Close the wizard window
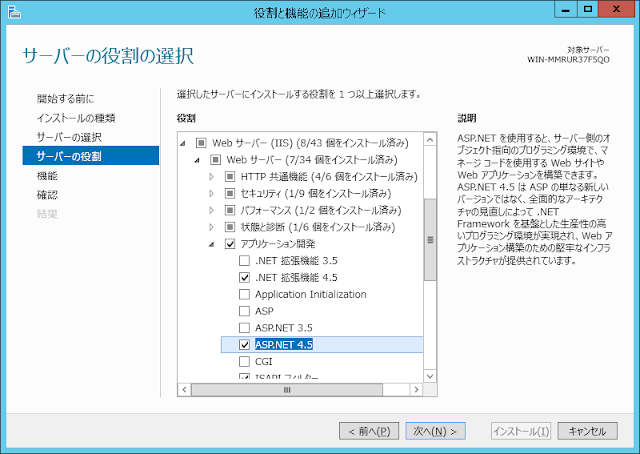Image resolution: width=640 pixels, height=454 pixels. pos(616,9)
